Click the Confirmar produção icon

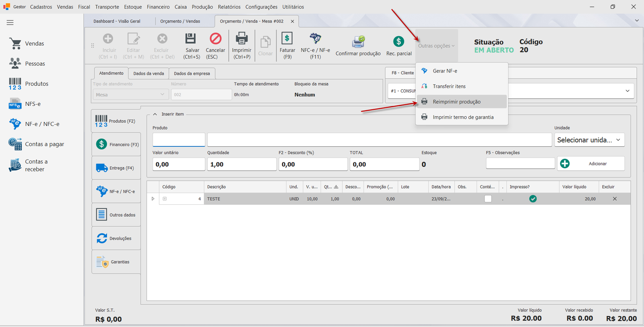[x=358, y=41]
